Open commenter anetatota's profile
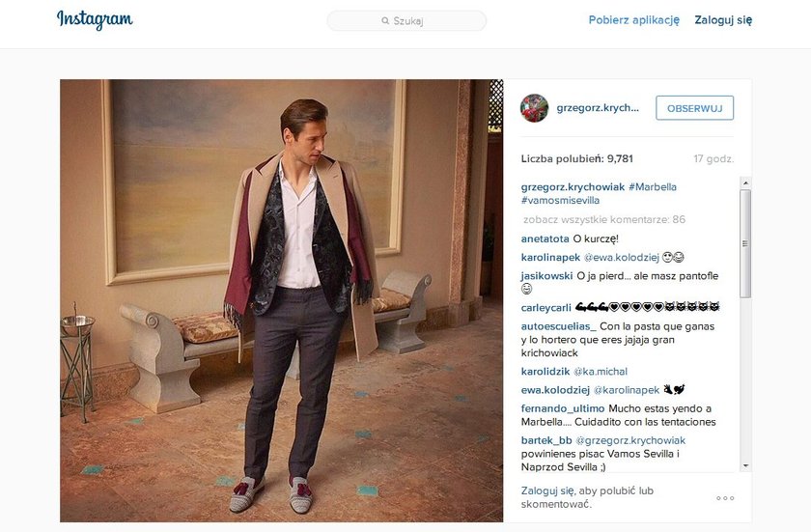 tap(546, 238)
